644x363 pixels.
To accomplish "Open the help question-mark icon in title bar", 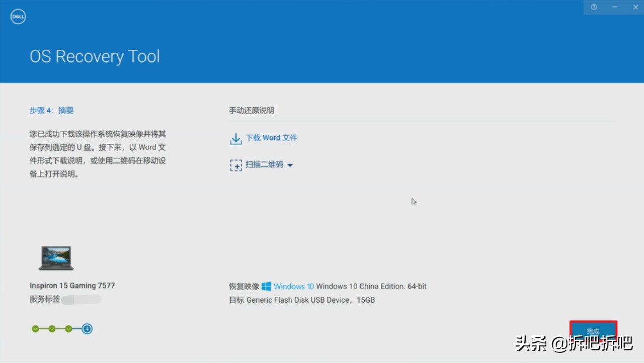I will (x=594, y=7).
